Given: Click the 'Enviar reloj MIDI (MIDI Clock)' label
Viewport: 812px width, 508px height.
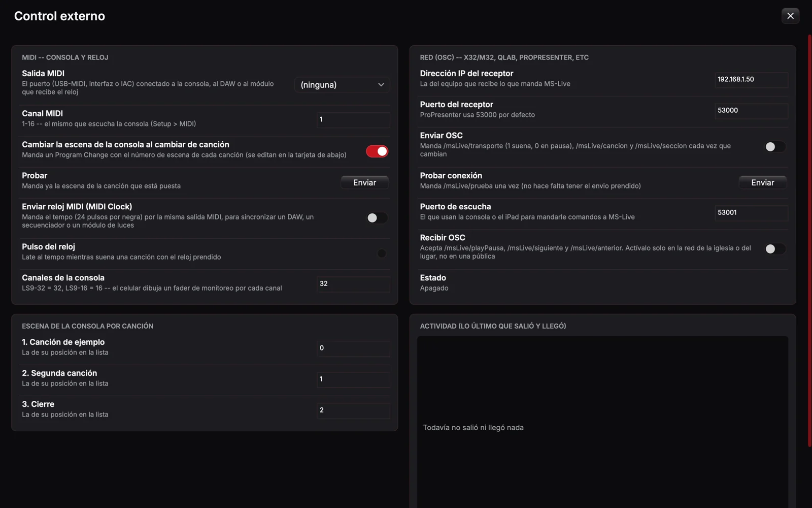Looking at the screenshot, I should pyautogui.click(x=77, y=207).
